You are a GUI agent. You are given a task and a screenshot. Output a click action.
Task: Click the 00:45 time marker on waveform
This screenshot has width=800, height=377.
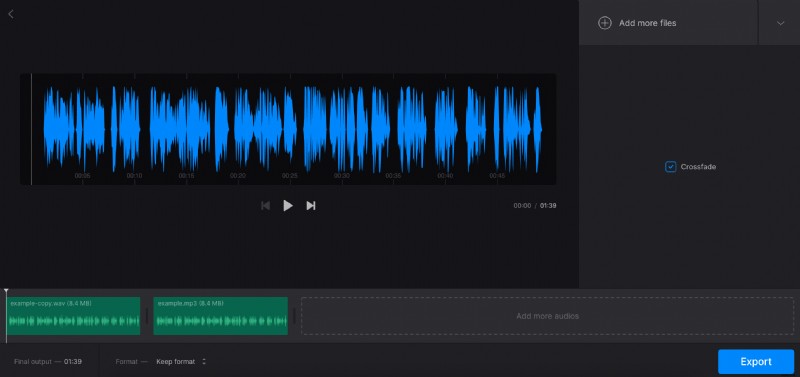497,175
